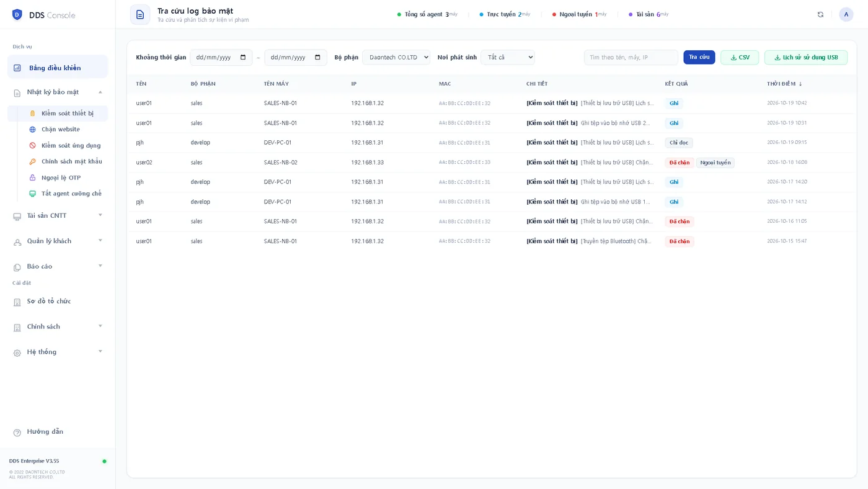The height and width of the screenshot is (489, 868).
Task: Click the Tra cứu search button
Action: 699,57
